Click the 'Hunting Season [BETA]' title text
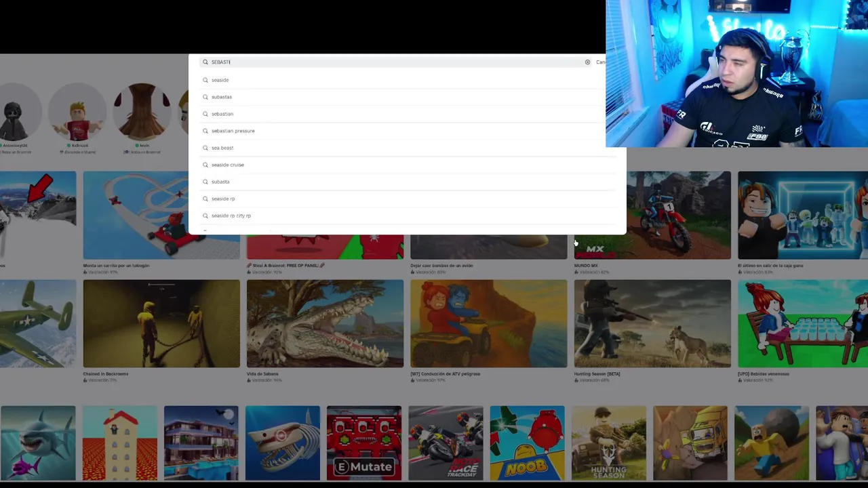This screenshot has height=488, width=868. point(597,373)
